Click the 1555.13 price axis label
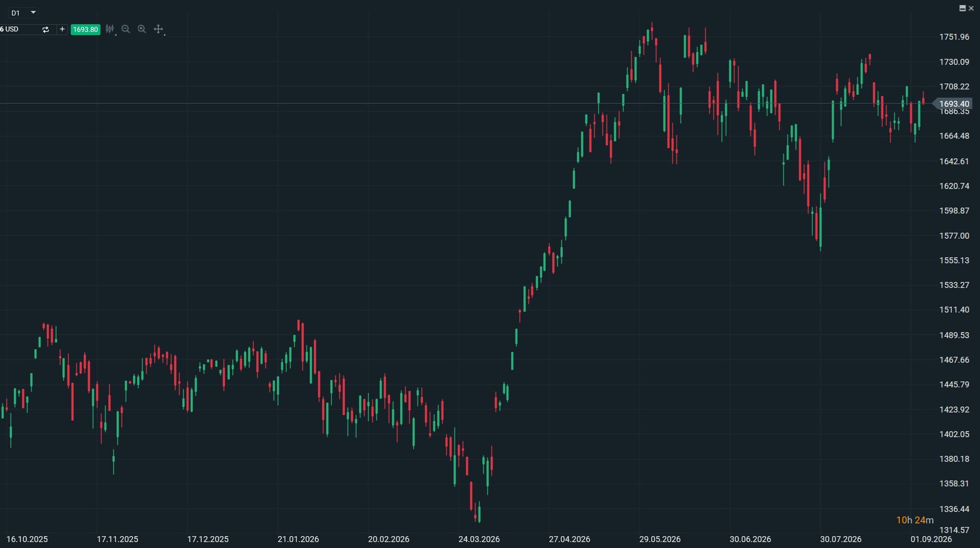Screen dimensions: 980x548 coord(954,261)
